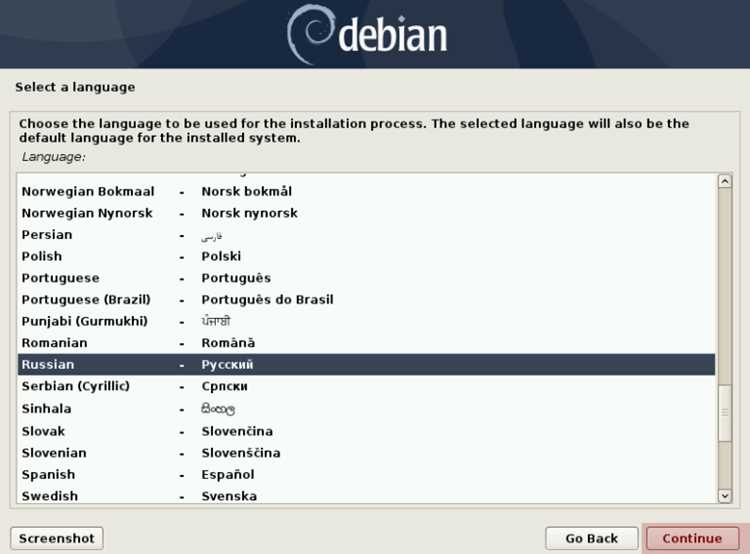Select Norwegian Nynorsk language
The width and height of the screenshot is (750, 554).
click(x=366, y=213)
